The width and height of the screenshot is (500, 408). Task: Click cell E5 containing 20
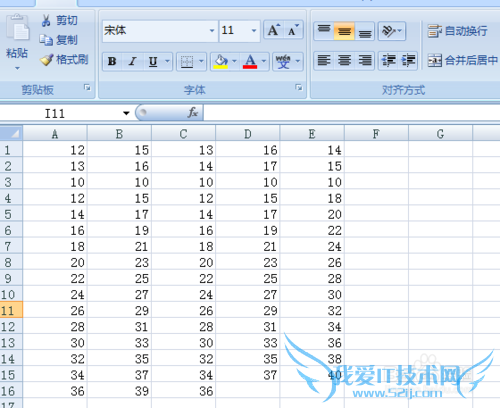tap(312, 214)
